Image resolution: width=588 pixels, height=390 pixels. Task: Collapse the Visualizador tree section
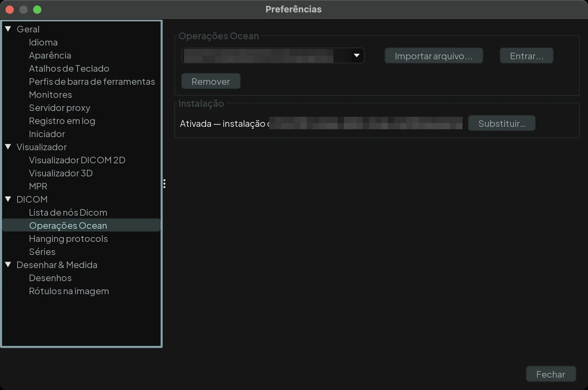[x=8, y=147]
